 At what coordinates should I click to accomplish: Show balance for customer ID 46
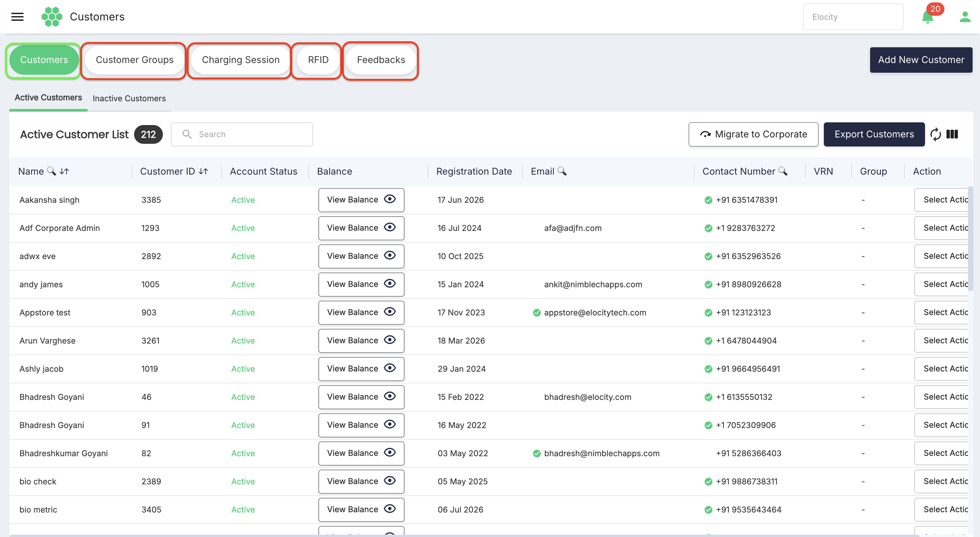tap(361, 397)
